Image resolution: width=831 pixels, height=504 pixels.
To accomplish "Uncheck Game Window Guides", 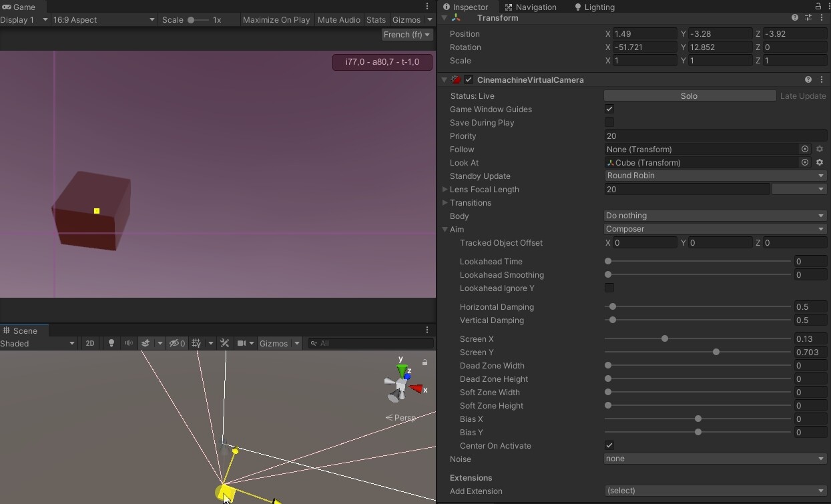I will 609,109.
